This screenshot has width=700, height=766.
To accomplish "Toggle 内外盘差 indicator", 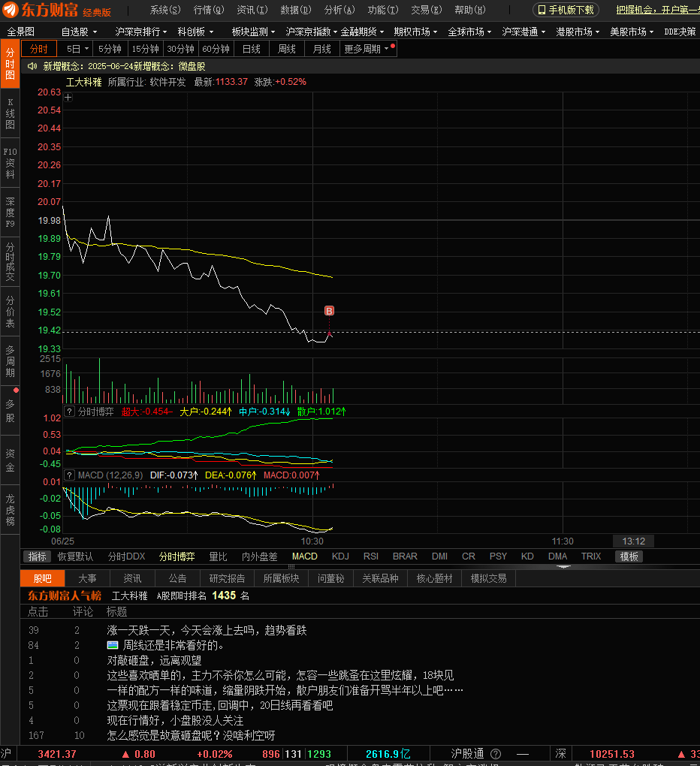I will coord(259,556).
